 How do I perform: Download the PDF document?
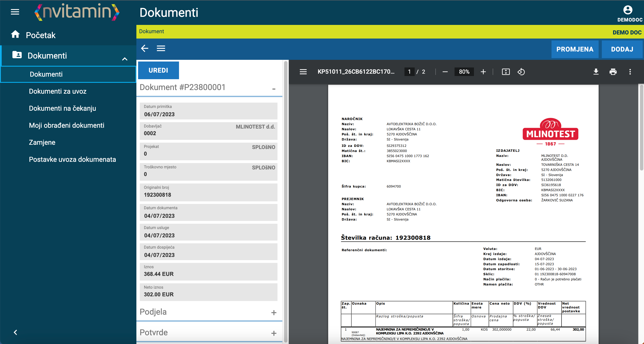[x=596, y=72]
